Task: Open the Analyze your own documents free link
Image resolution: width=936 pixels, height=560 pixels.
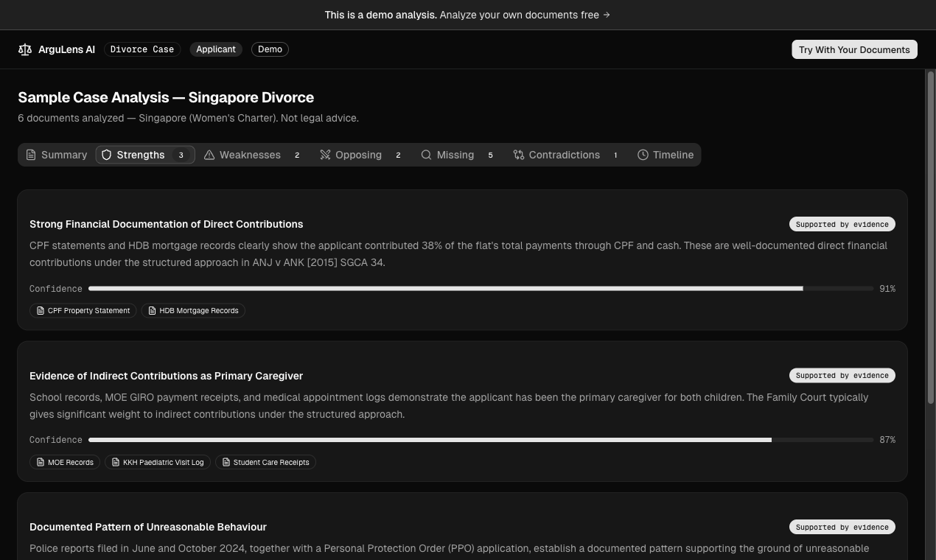Action: tap(524, 15)
